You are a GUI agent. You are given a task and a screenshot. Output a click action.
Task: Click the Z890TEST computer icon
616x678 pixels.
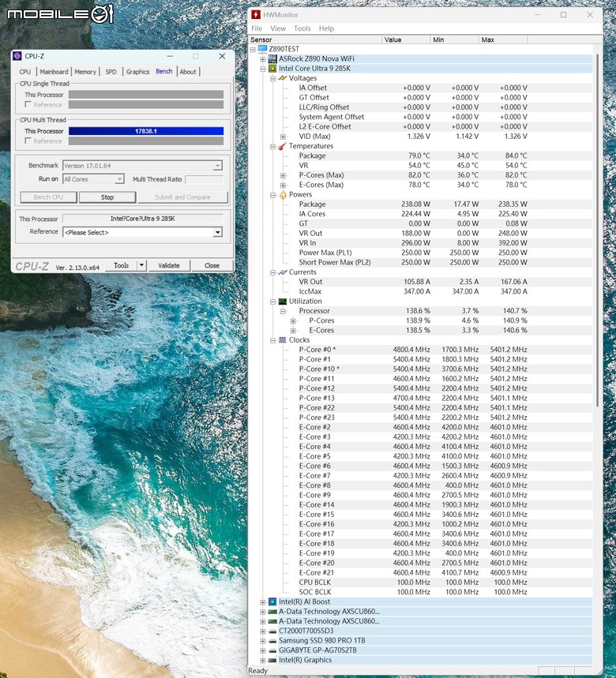pos(262,49)
